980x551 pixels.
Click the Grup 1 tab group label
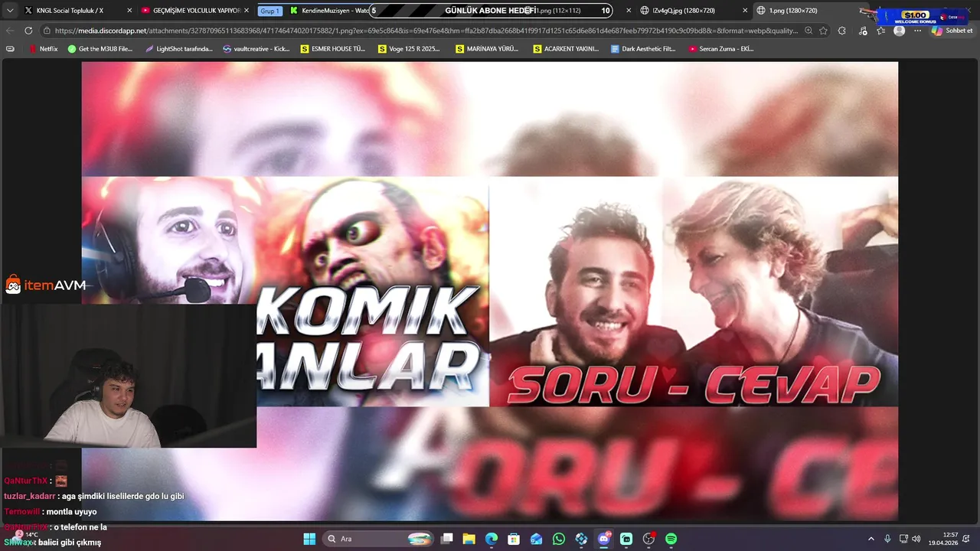point(269,11)
